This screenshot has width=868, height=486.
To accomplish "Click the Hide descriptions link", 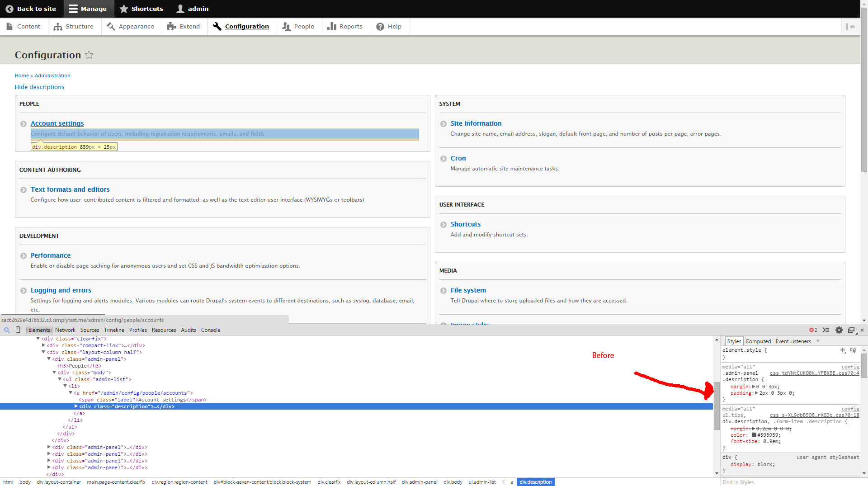I will [39, 87].
